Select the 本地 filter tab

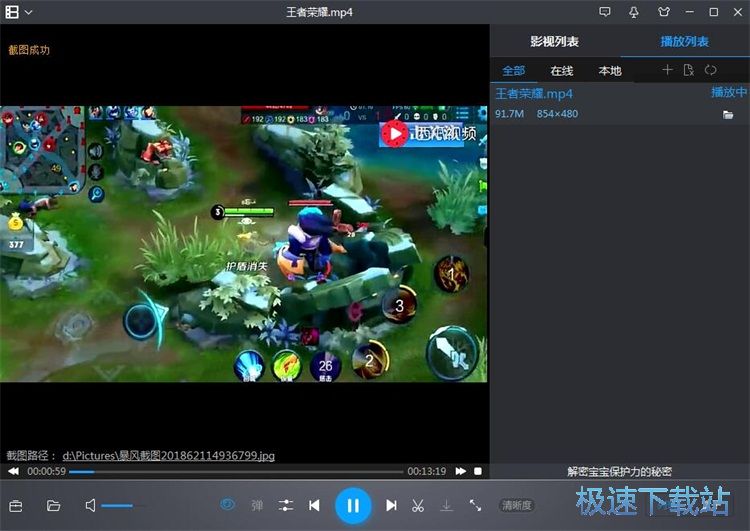pyautogui.click(x=610, y=71)
